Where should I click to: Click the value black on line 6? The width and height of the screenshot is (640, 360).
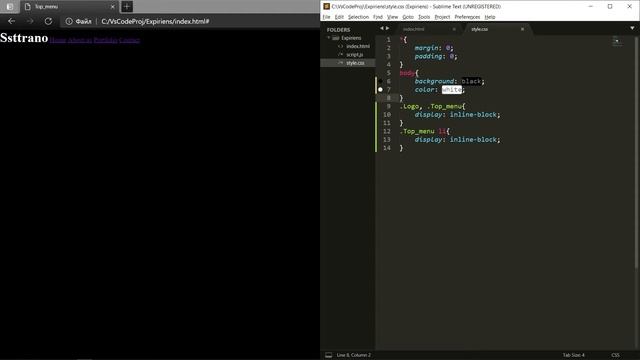pyautogui.click(x=471, y=81)
